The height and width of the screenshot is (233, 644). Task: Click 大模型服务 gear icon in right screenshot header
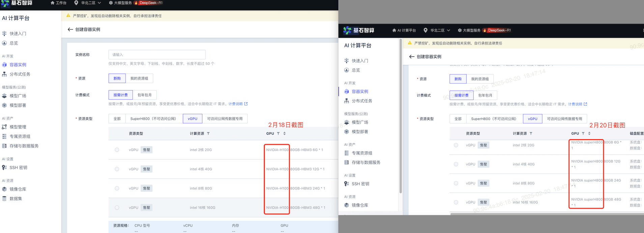(459, 30)
